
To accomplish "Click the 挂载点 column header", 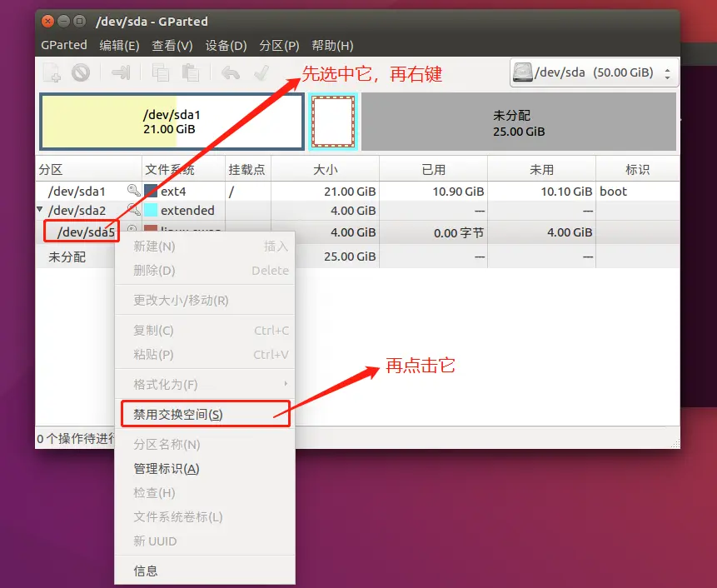I will 248,170.
